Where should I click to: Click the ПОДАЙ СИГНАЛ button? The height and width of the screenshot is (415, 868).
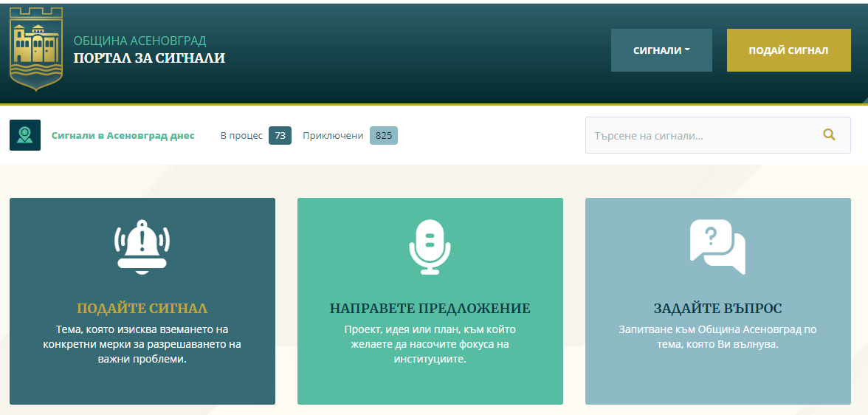(x=788, y=50)
